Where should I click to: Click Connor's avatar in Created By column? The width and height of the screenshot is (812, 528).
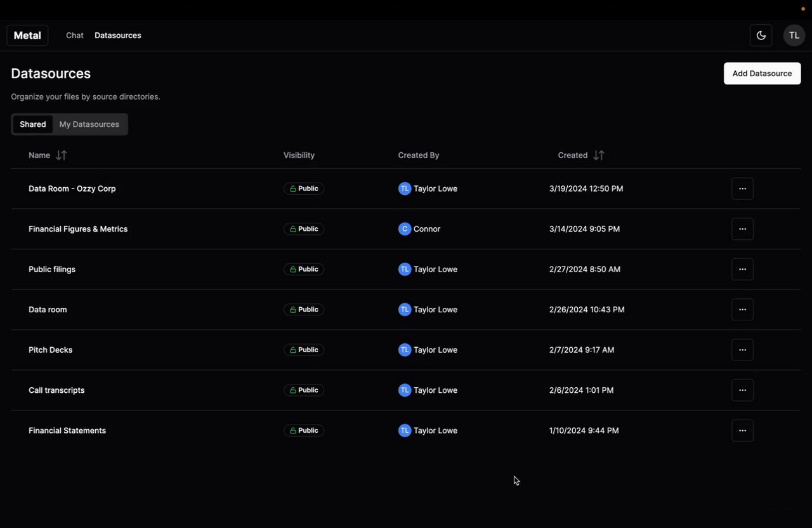pyautogui.click(x=405, y=229)
